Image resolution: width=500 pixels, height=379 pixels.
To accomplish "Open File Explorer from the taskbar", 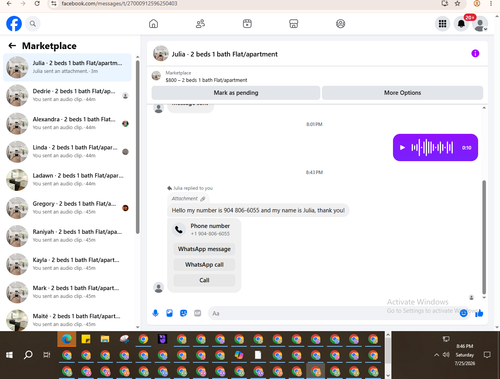I will pyautogui.click(x=105, y=339).
